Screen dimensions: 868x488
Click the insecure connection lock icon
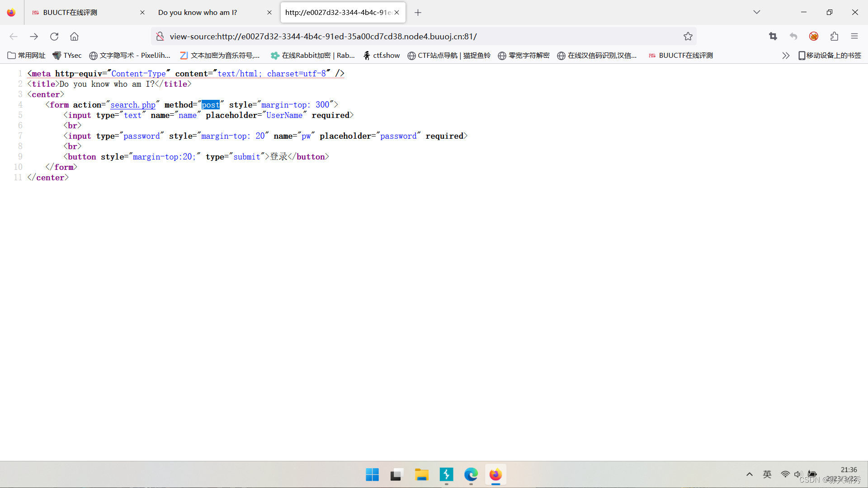(160, 37)
